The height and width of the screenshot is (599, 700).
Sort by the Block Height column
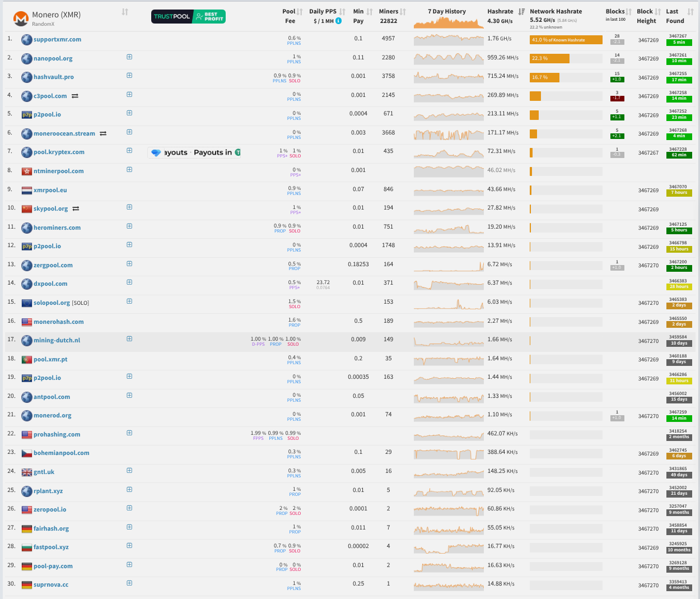tap(659, 11)
